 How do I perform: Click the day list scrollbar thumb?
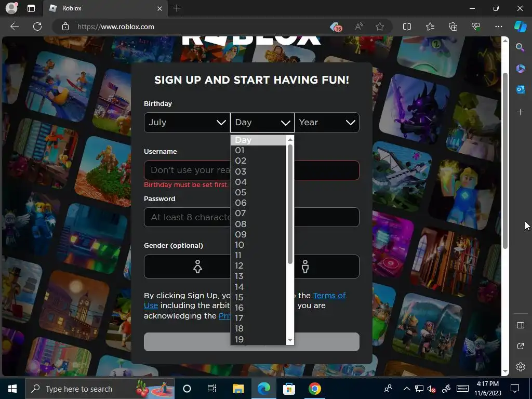point(290,204)
